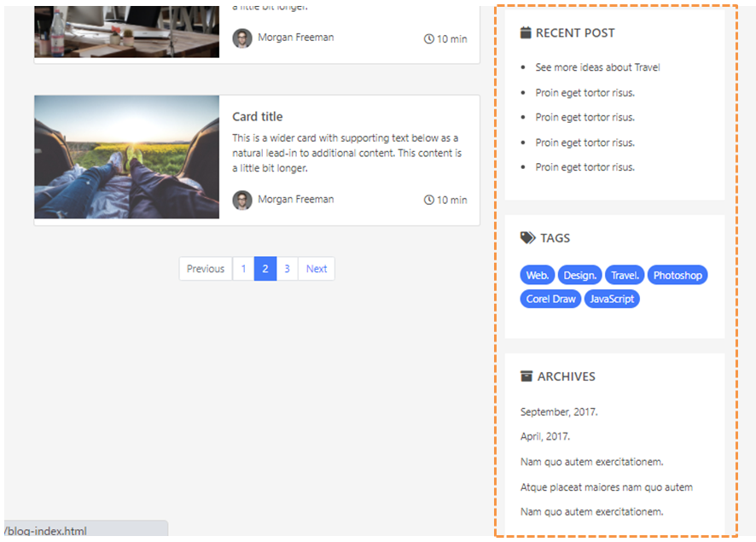The height and width of the screenshot is (542, 756).
Task: Click the tags icon next to TAGS
Action: [527, 238]
